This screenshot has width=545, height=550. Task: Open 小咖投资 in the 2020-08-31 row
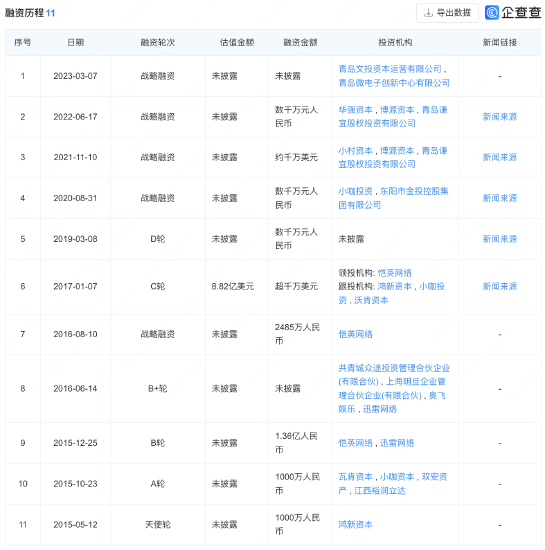(355, 191)
